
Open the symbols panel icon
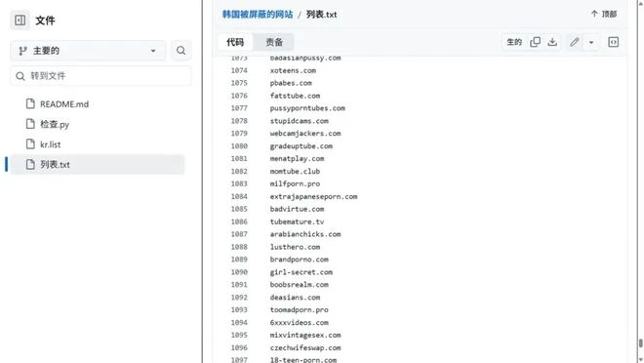coord(613,42)
